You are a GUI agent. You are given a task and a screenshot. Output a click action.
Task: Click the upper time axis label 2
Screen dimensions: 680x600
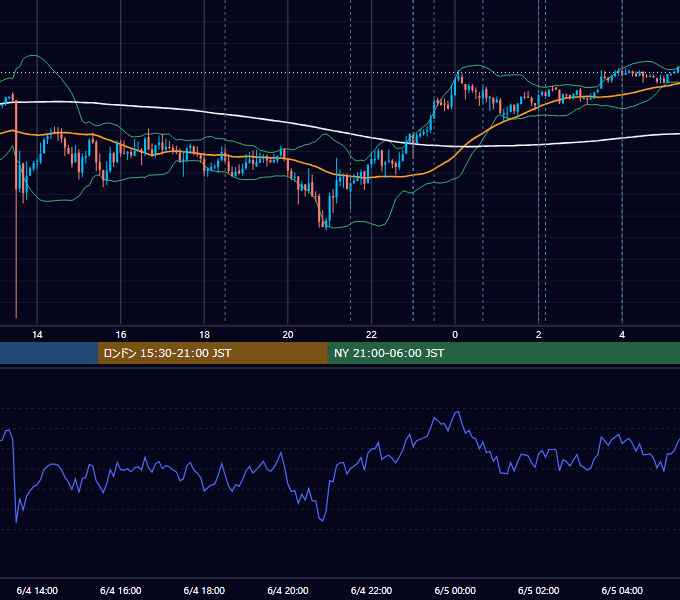tap(539, 335)
